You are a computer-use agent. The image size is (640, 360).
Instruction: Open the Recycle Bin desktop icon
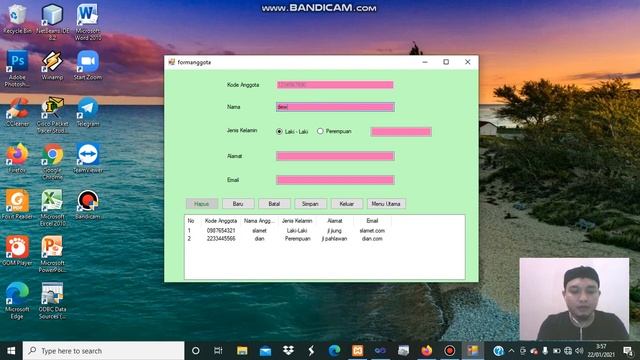click(17, 19)
